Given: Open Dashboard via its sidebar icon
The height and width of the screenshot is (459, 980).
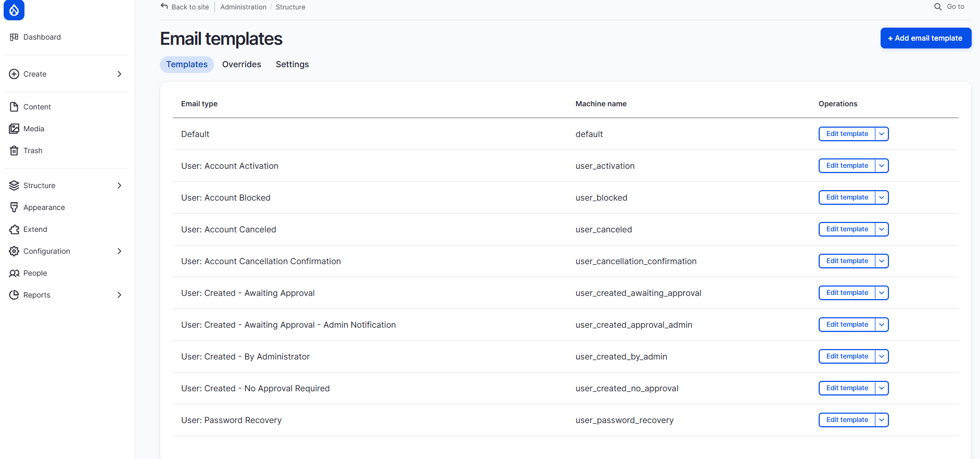Looking at the screenshot, I should tap(14, 37).
